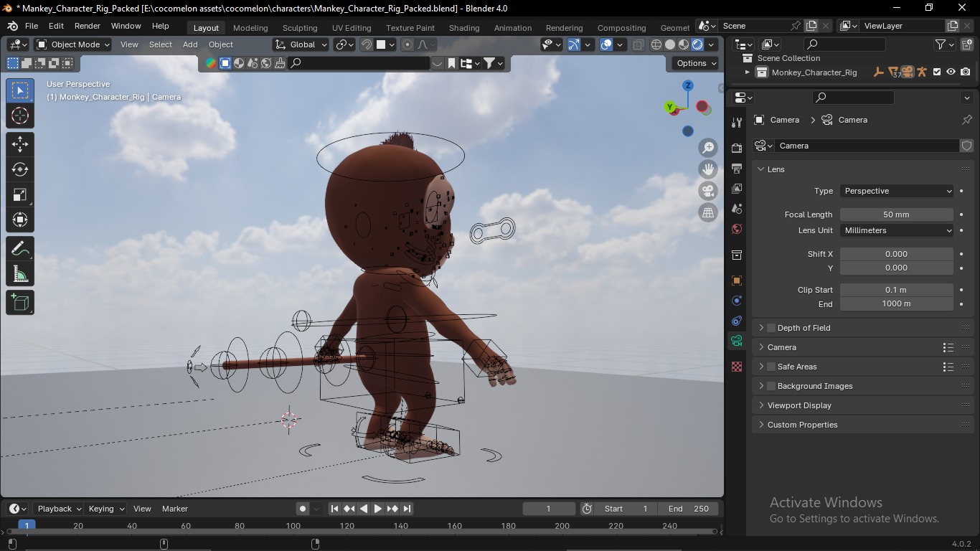Viewport: 980px width, 551px height.
Task: Toggle show gizmo button in header
Action: coord(574,44)
